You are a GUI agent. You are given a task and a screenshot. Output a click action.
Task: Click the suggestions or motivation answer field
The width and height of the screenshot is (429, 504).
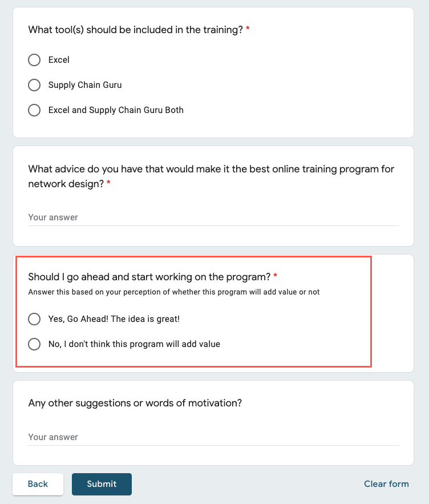[213, 437]
